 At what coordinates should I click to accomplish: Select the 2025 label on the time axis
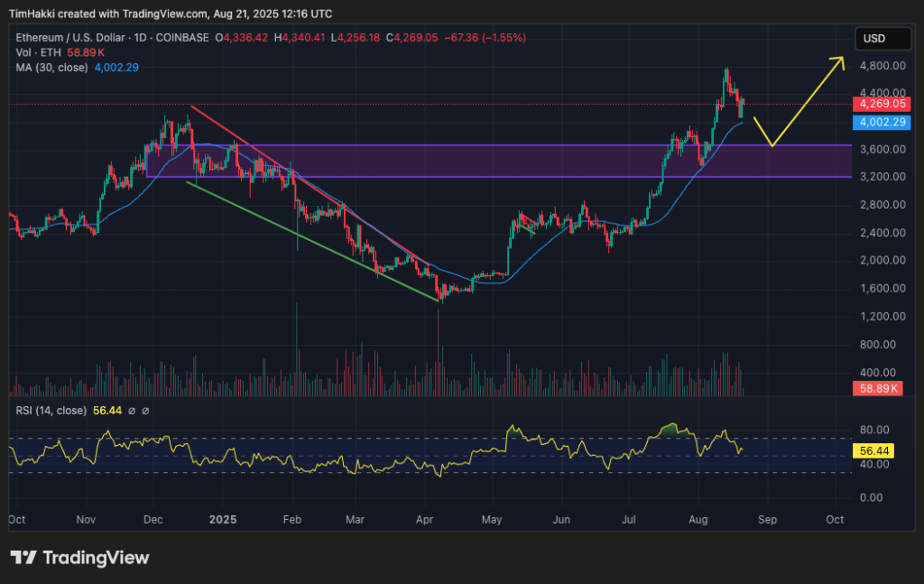coord(222,520)
